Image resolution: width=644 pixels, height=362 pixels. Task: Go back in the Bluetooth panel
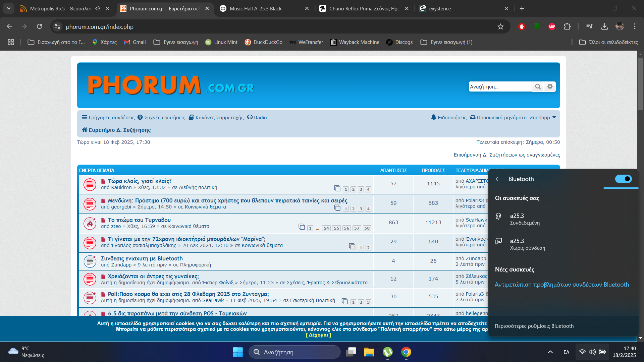499,179
